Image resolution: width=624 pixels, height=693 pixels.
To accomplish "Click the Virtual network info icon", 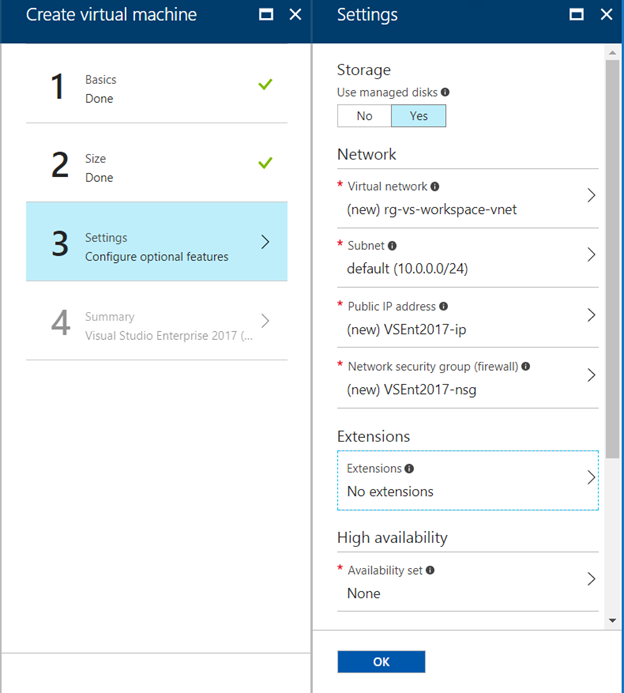I will [x=435, y=186].
